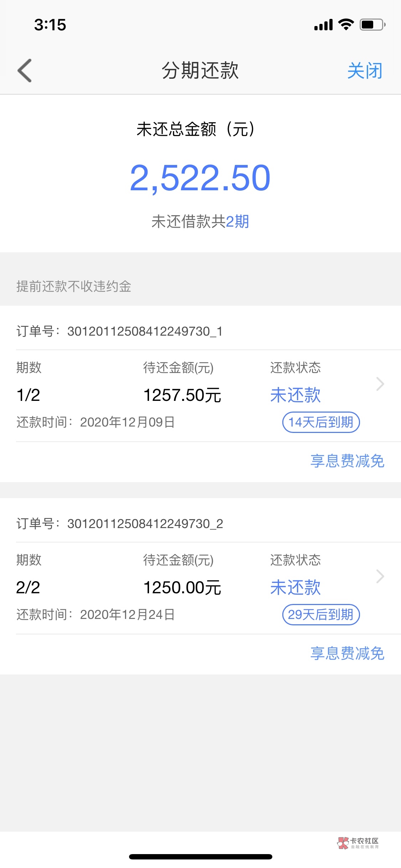Tap order number ending in 9730_1
Viewport: 401px width, 868px height.
pos(145,331)
